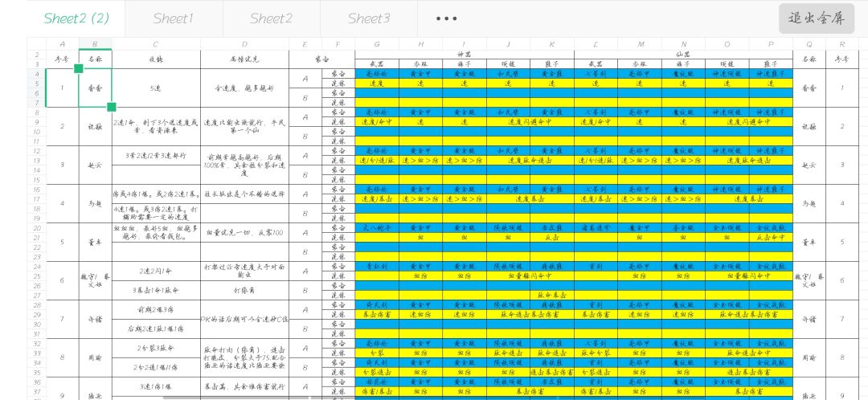Screen dimensions: 868x400
Task: Click cell 后期2速1破1爆1伤
Action: [x=156, y=329]
